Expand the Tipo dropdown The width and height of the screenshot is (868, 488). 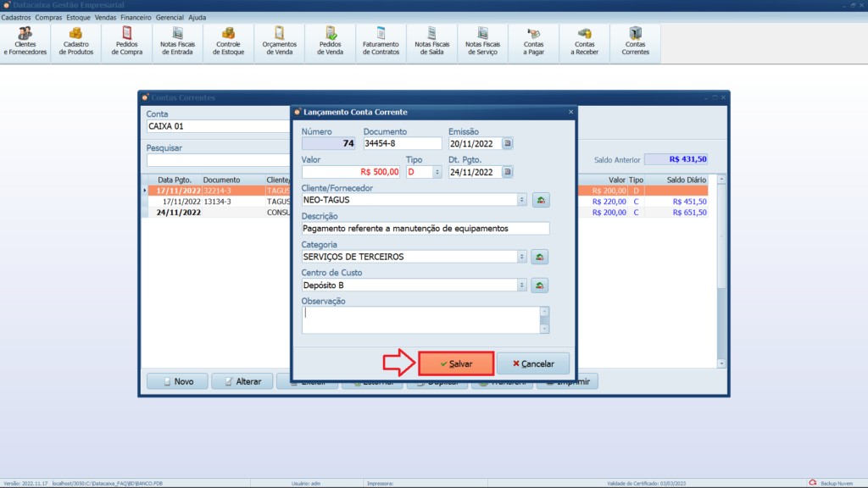pos(437,172)
